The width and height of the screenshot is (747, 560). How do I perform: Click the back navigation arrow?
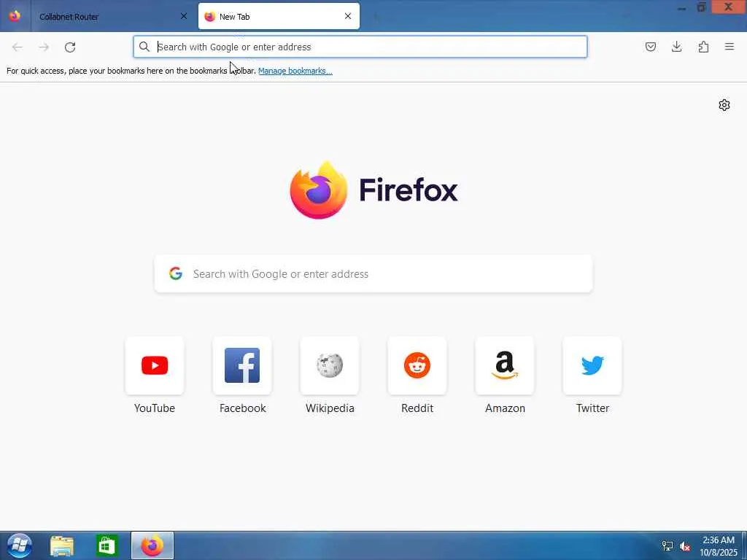18,47
